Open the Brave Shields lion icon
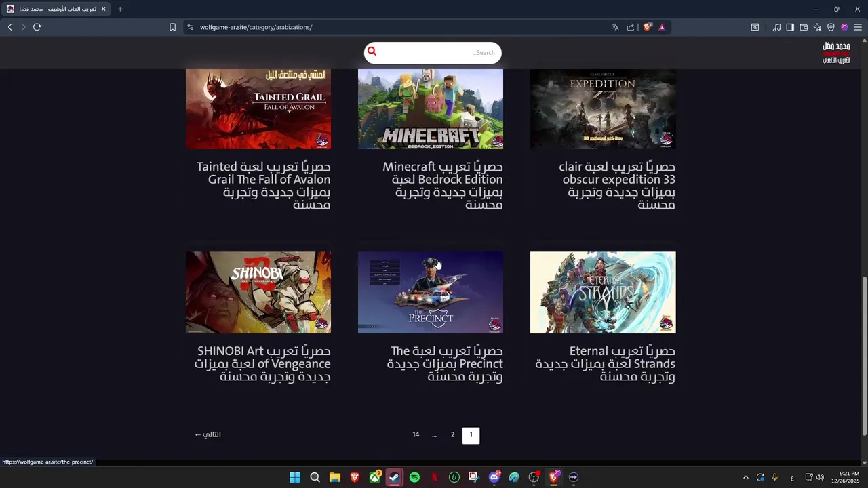Viewport: 868px width, 488px height. coord(648,27)
